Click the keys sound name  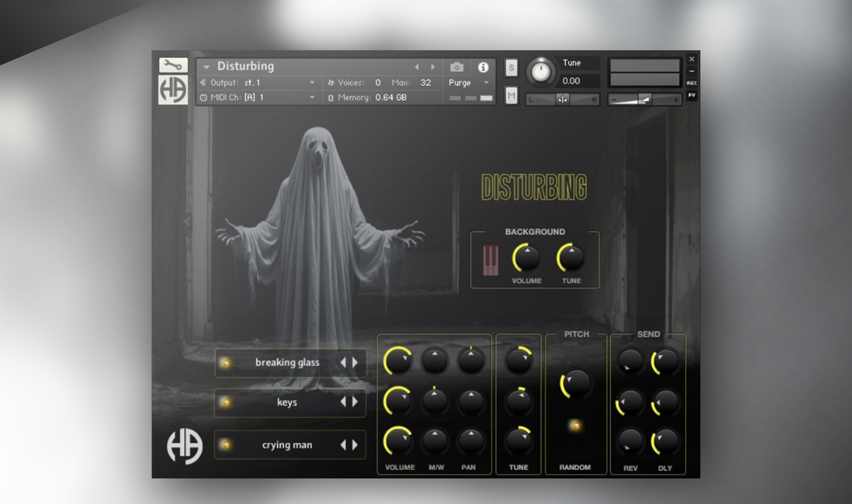coord(287,402)
